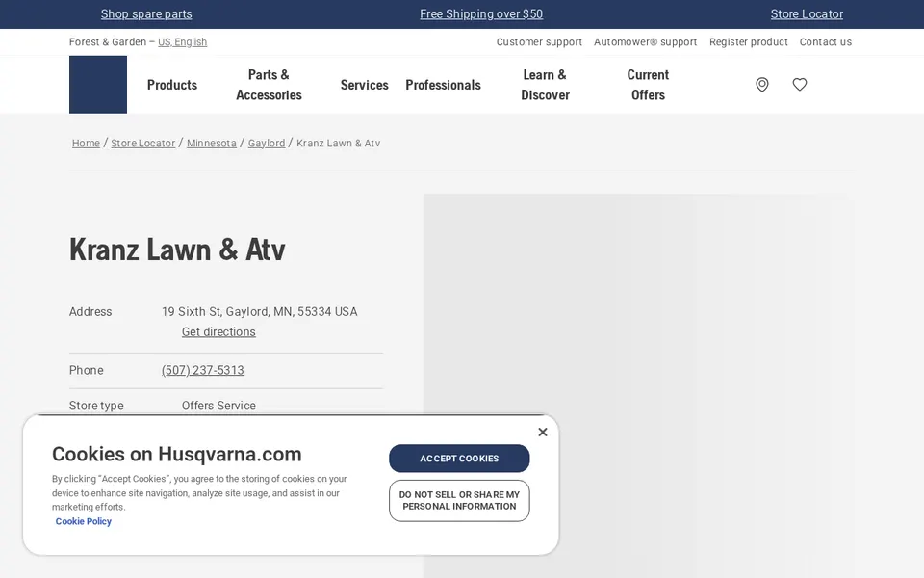Change region via US, English link
924x578 pixels.
tap(182, 41)
